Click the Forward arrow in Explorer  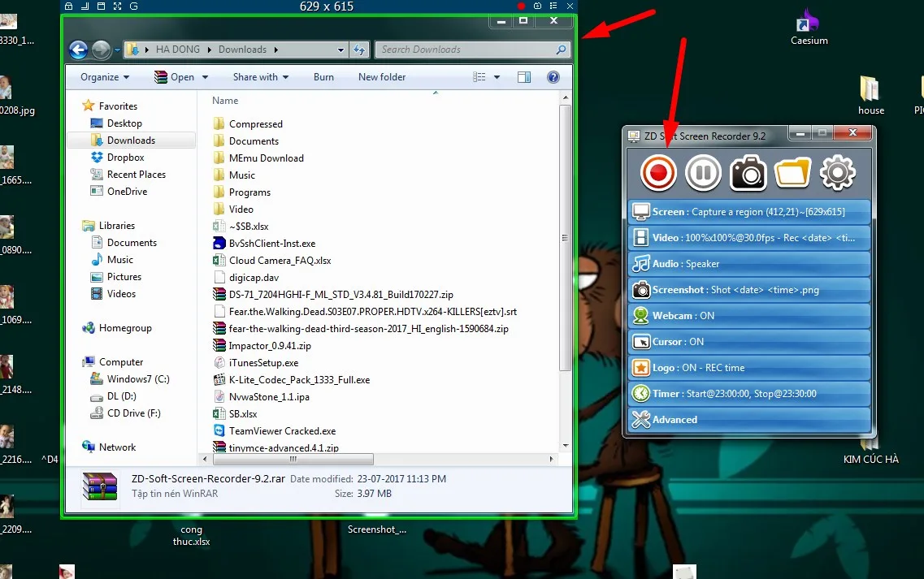click(x=102, y=50)
